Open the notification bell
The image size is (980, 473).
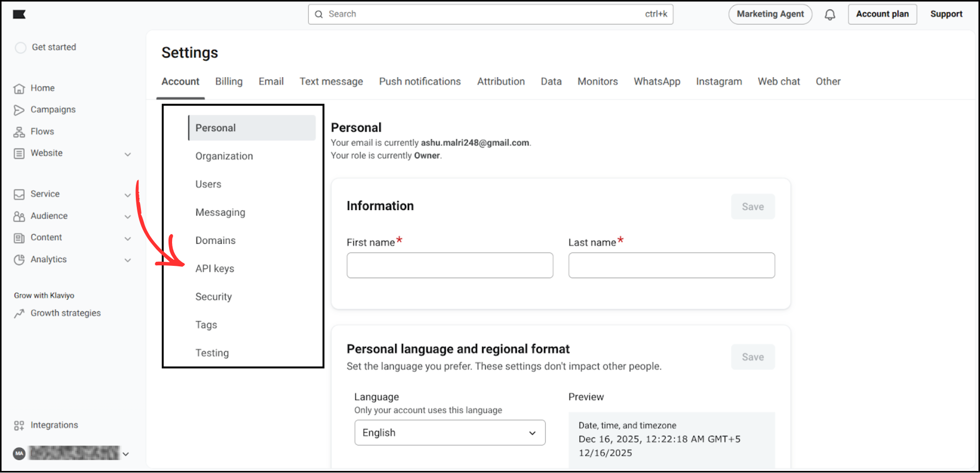(830, 14)
